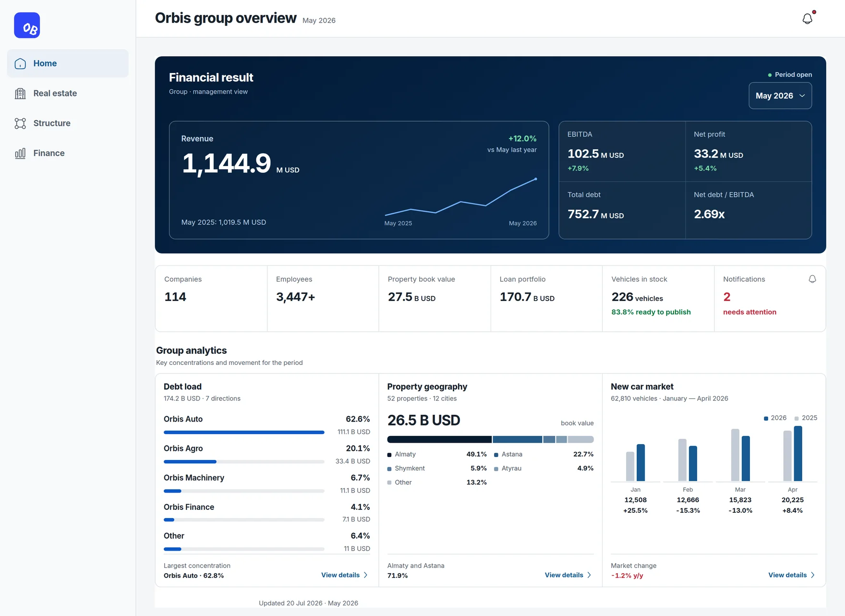Click the Total debt 752.7 M USD tile

pyautogui.click(x=622, y=210)
